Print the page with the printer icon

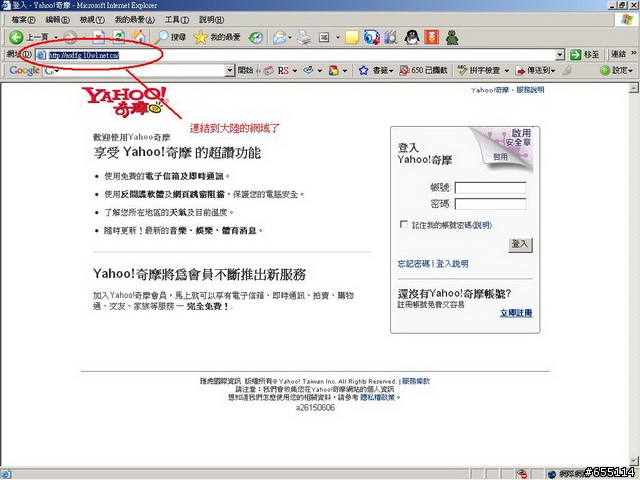[x=304, y=38]
